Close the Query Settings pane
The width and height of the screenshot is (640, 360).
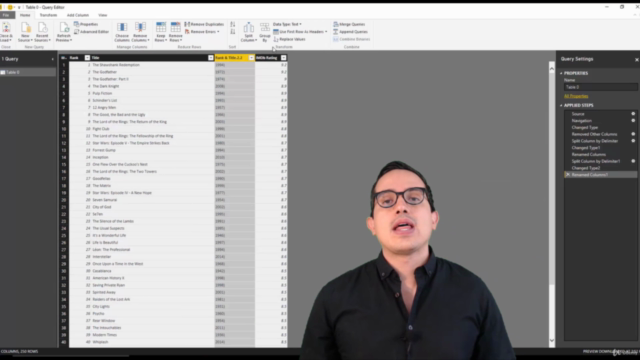click(636, 60)
